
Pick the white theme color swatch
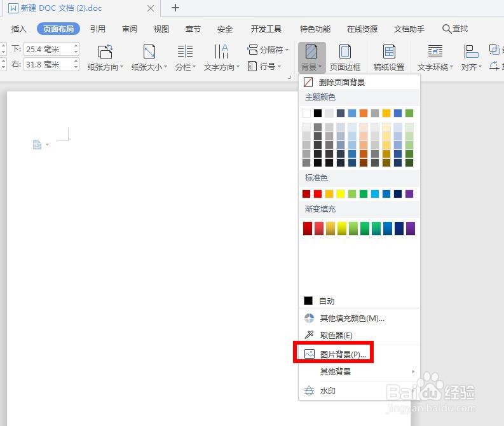[306, 113]
